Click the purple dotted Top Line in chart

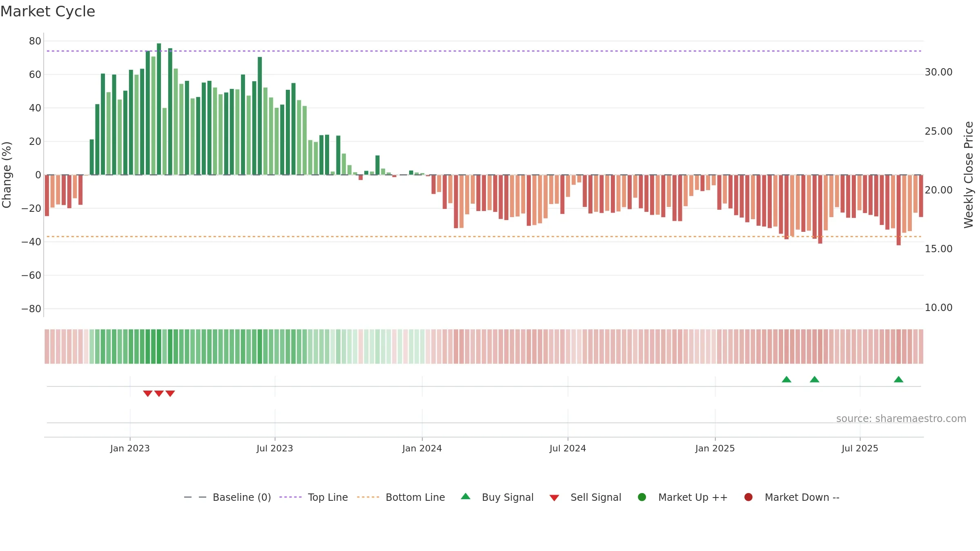[484, 51]
